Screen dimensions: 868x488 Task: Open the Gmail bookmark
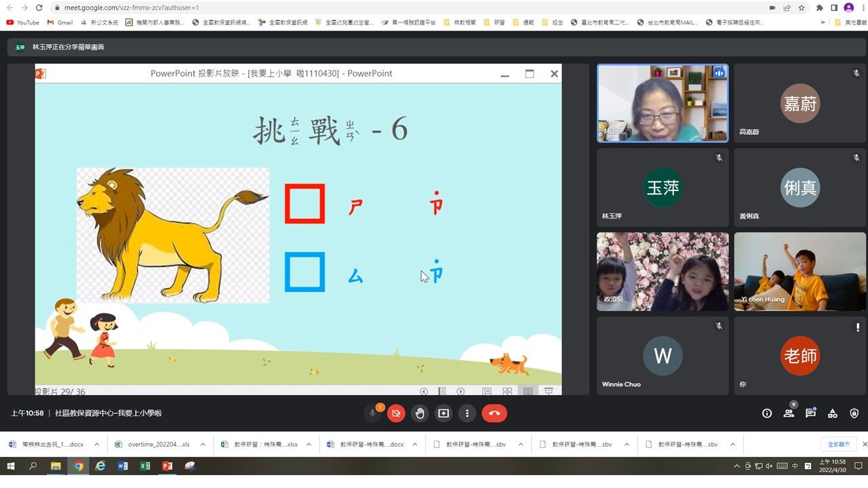pyautogui.click(x=60, y=22)
